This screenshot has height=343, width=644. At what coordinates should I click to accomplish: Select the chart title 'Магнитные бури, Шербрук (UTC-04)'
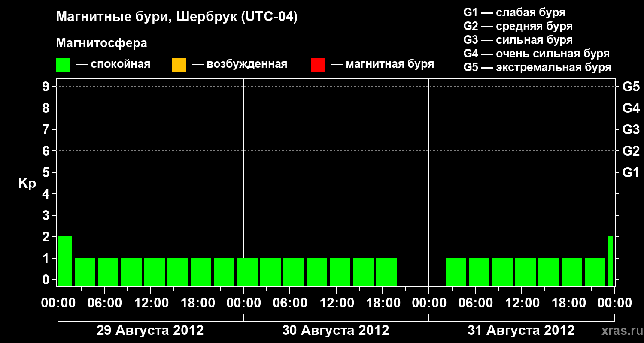coord(176,17)
